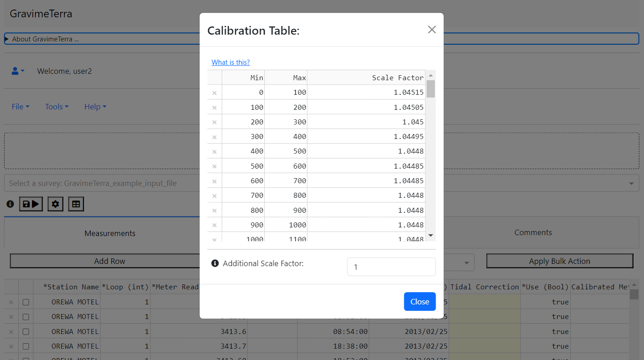The width and height of the screenshot is (644, 360).
Task: Open the 'What is this?' help link
Action: pyautogui.click(x=231, y=62)
